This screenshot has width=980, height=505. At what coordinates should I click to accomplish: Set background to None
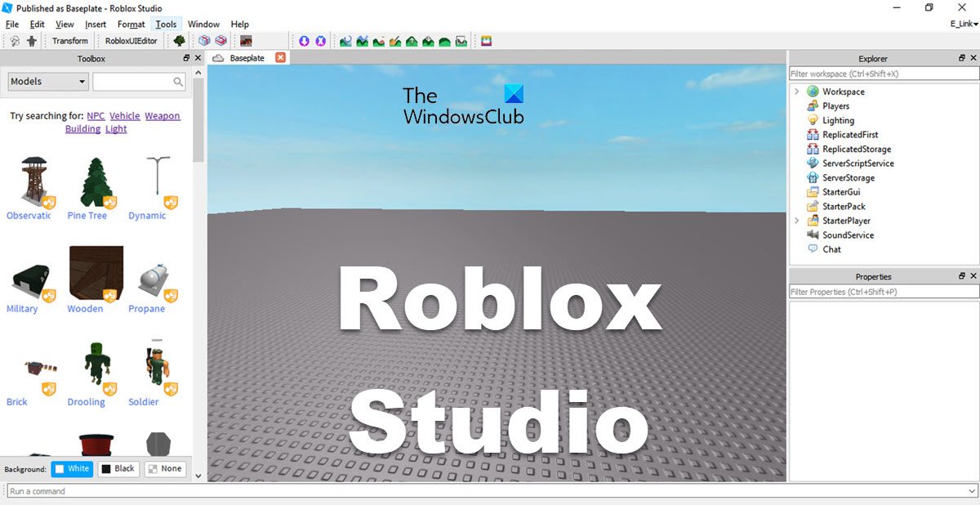tap(166, 468)
